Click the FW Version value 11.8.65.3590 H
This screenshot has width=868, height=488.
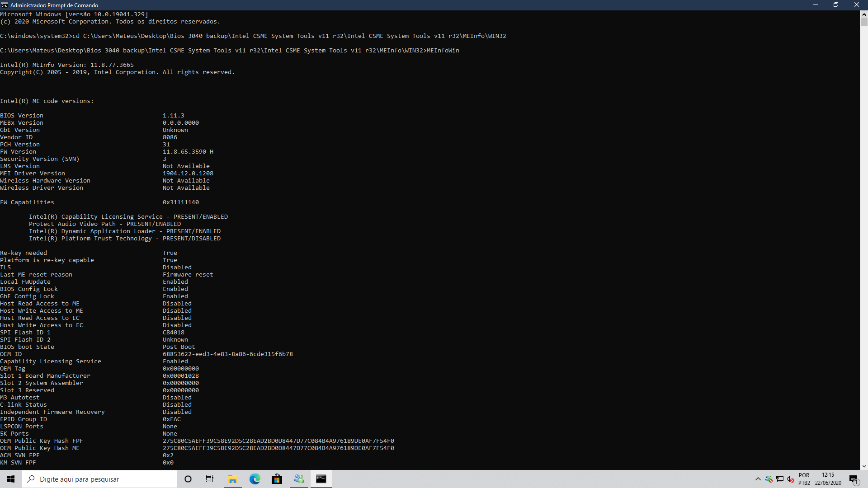coord(188,152)
